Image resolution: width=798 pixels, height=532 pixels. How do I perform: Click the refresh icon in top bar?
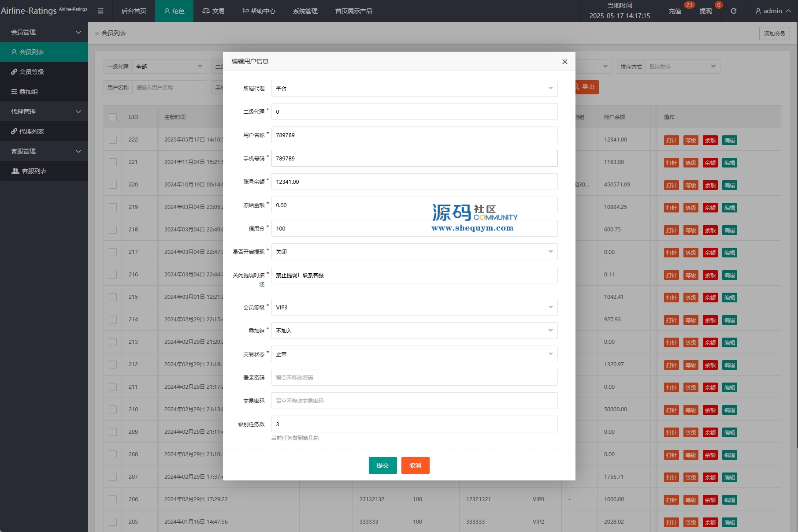click(733, 11)
